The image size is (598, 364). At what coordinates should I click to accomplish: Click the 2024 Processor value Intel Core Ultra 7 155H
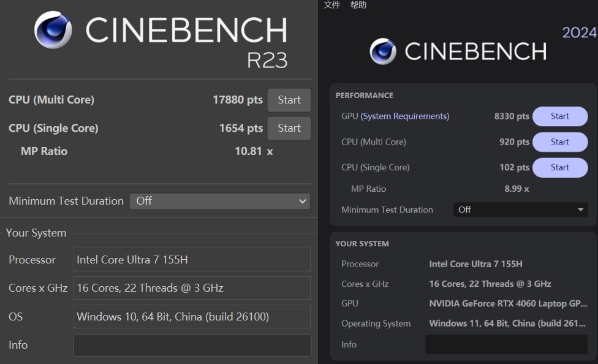pos(475,264)
